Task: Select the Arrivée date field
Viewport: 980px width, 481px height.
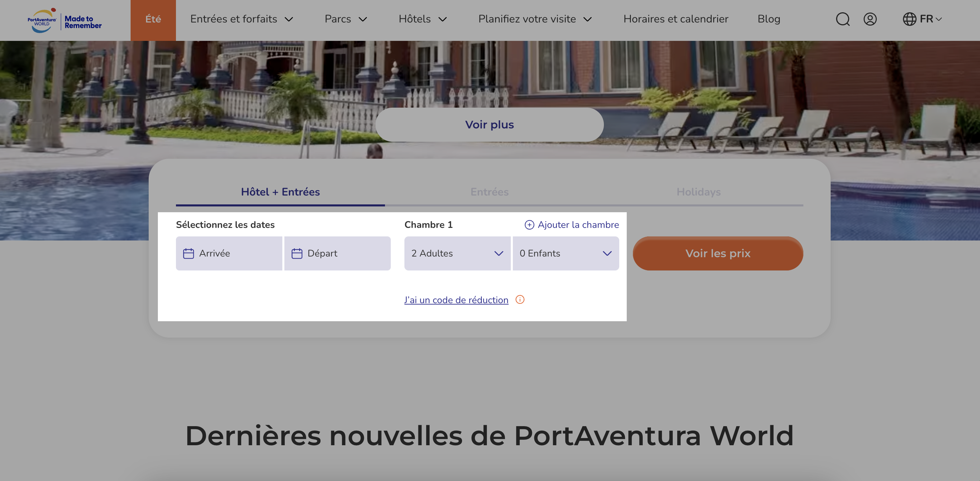Action: [229, 253]
